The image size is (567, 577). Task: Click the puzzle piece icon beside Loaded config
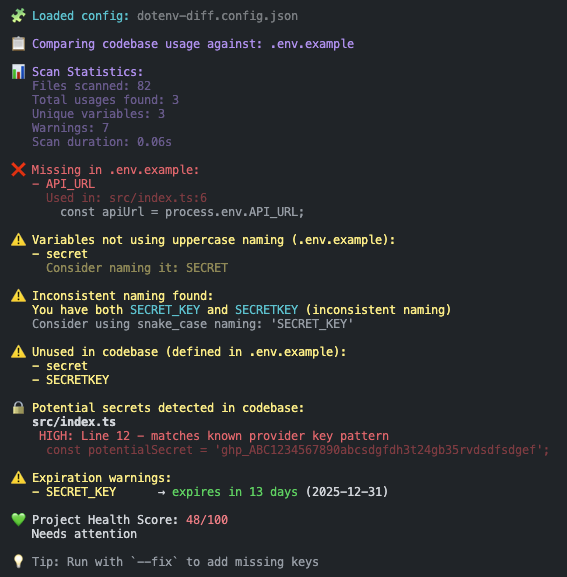tap(18, 16)
